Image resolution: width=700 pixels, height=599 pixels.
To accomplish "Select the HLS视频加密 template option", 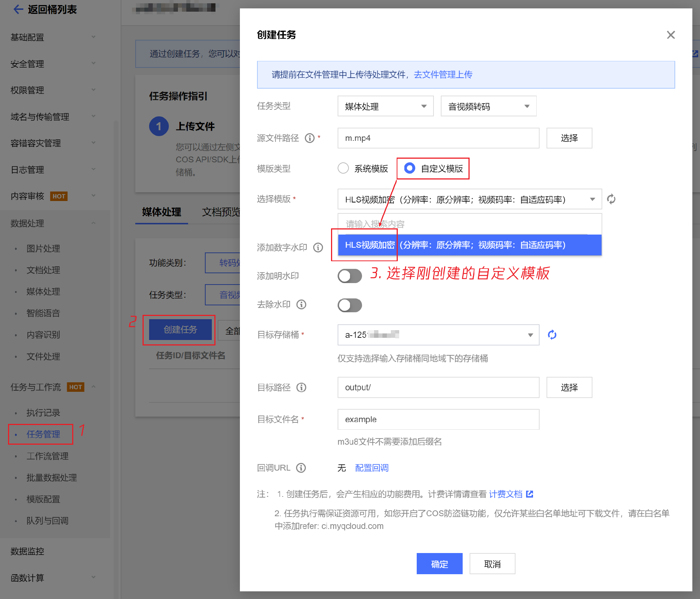I will click(469, 245).
